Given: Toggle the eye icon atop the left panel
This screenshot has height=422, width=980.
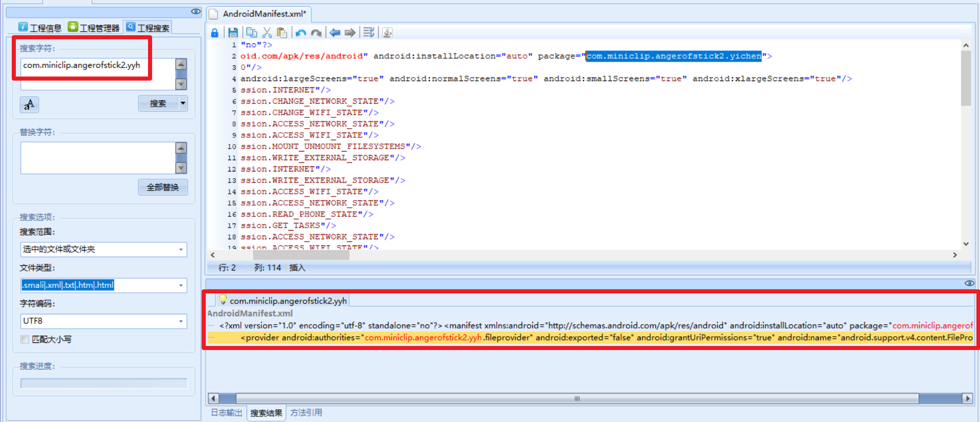Looking at the screenshot, I should coord(196,11).
